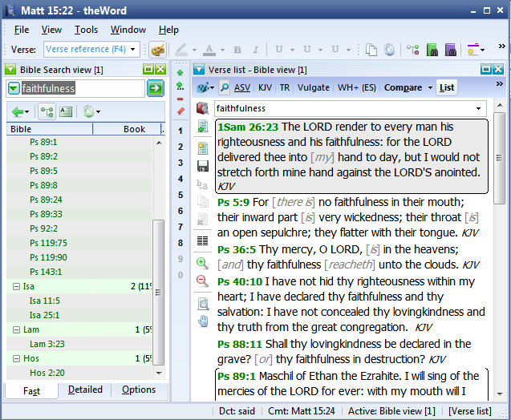
Task: Open the Verse reference dropdown arrow
Action: (133, 50)
